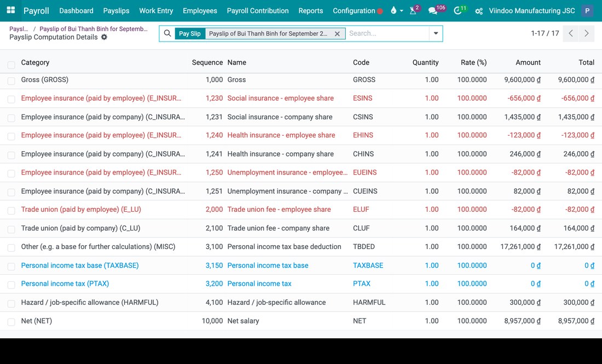Expand the search options dropdown arrow
The image size is (602, 364).
click(436, 33)
